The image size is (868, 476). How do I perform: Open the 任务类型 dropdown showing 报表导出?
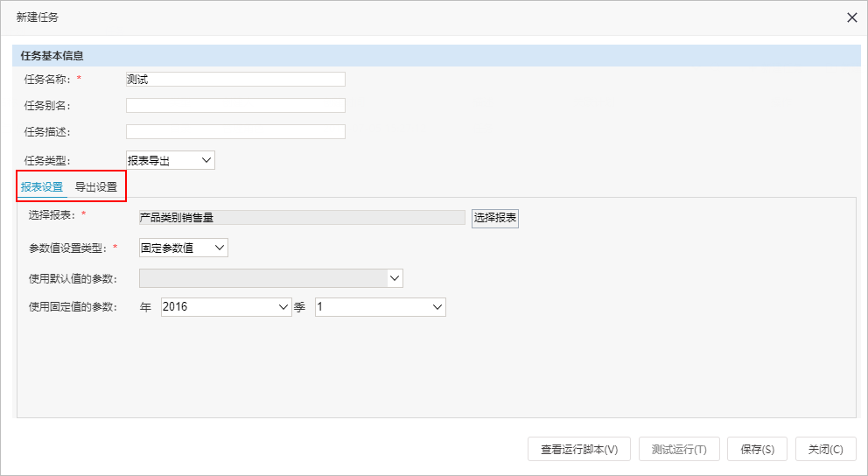[171, 160]
